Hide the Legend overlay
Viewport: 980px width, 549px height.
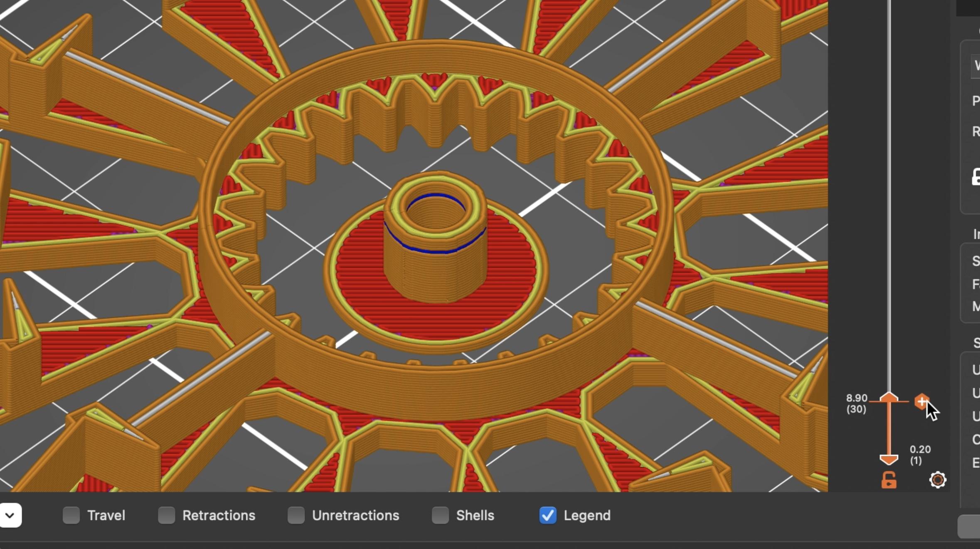(548, 515)
